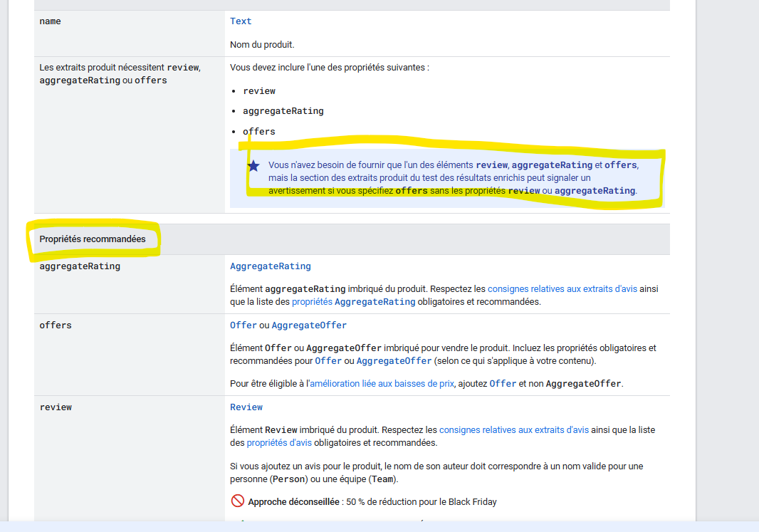Open the Text type link for name
Screen dimensions: 759x532
click(241, 21)
